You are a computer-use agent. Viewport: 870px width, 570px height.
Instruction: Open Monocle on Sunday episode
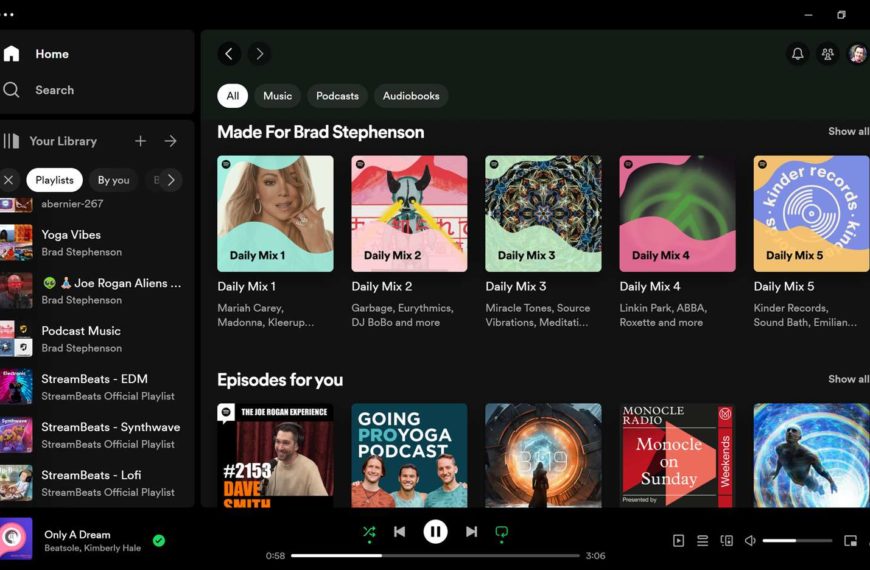(677, 455)
